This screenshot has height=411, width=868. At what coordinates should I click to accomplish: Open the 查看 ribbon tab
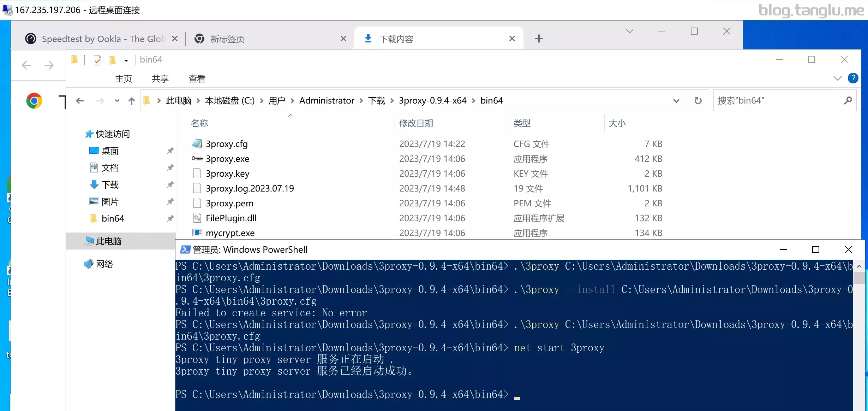[197, 78]
